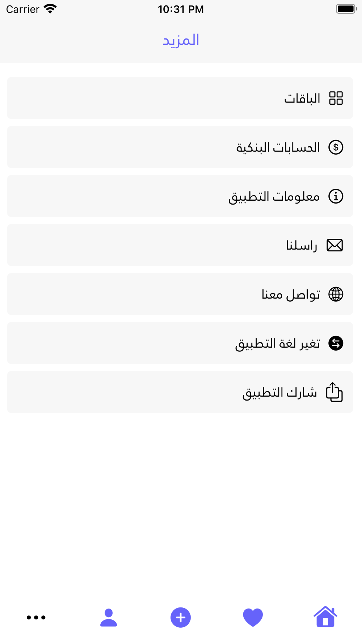Open الباقات packages menu row
362x644 pixels.
point(180,98)
